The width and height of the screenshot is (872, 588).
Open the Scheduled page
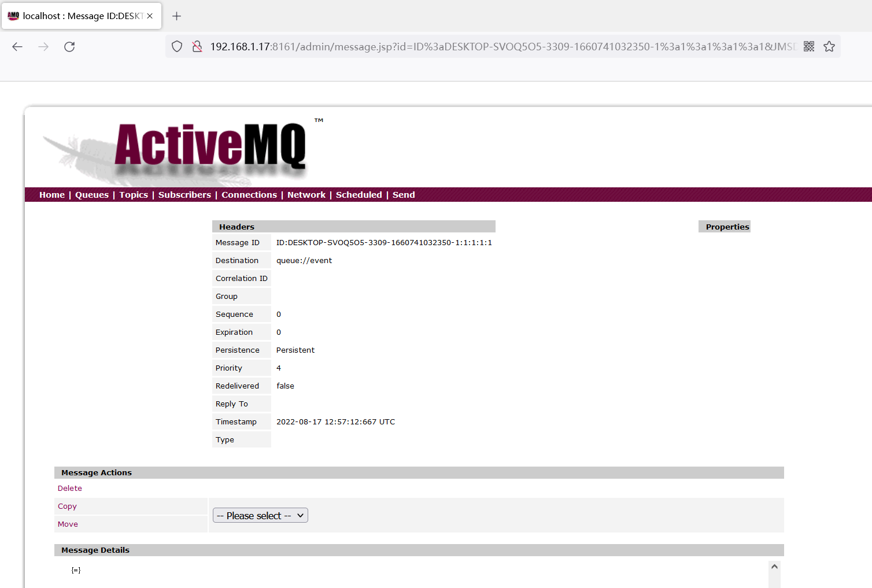tap(359, 195)
